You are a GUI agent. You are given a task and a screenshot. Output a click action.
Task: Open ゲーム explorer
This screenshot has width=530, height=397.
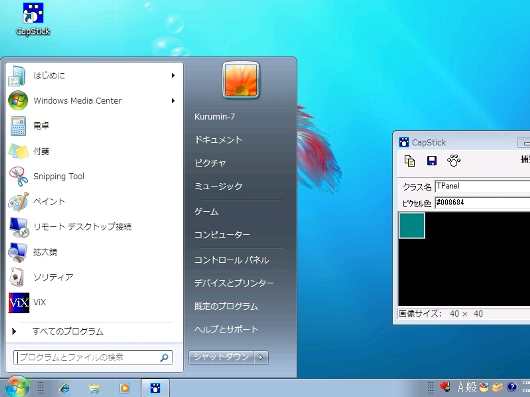206,212
